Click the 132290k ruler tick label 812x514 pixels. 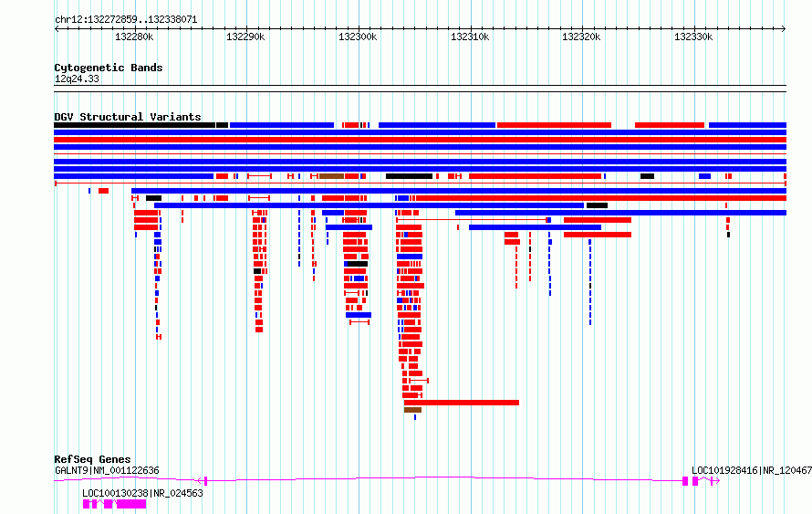pyautogui.click(x=245, y=37)
